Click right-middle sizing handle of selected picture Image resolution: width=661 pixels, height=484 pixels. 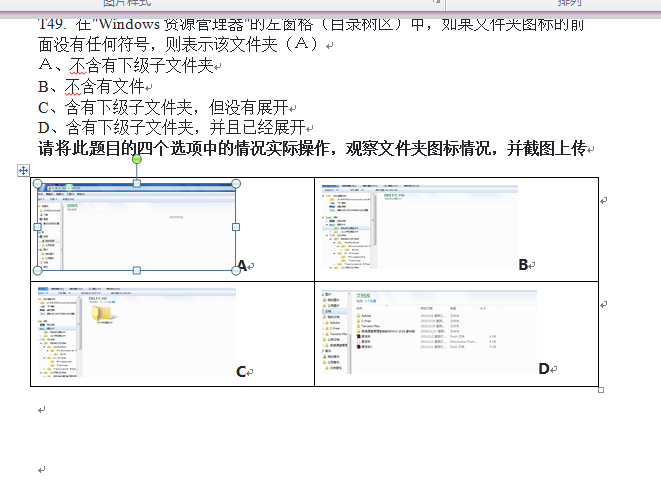point(236,227)
